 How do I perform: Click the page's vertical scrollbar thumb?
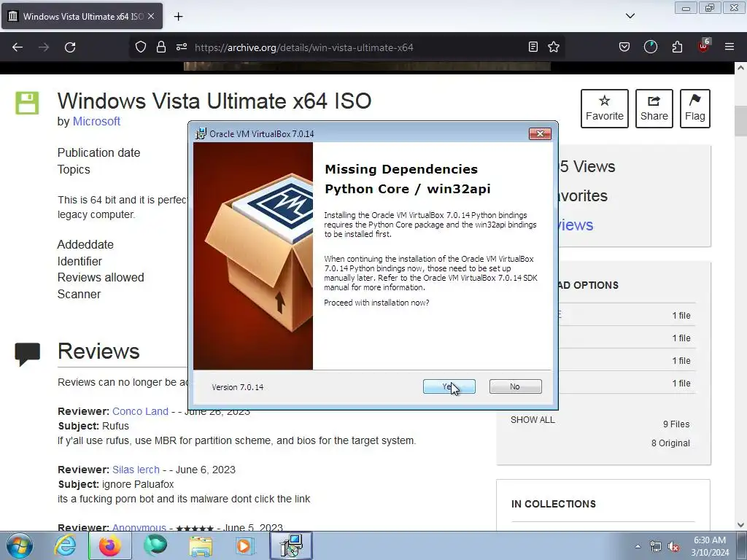(x=740, y=121)
